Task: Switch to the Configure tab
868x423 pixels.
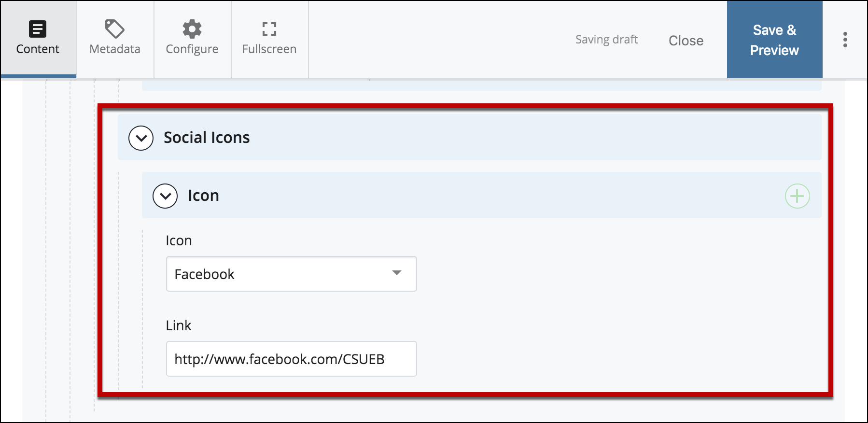Action: (192, 40)
